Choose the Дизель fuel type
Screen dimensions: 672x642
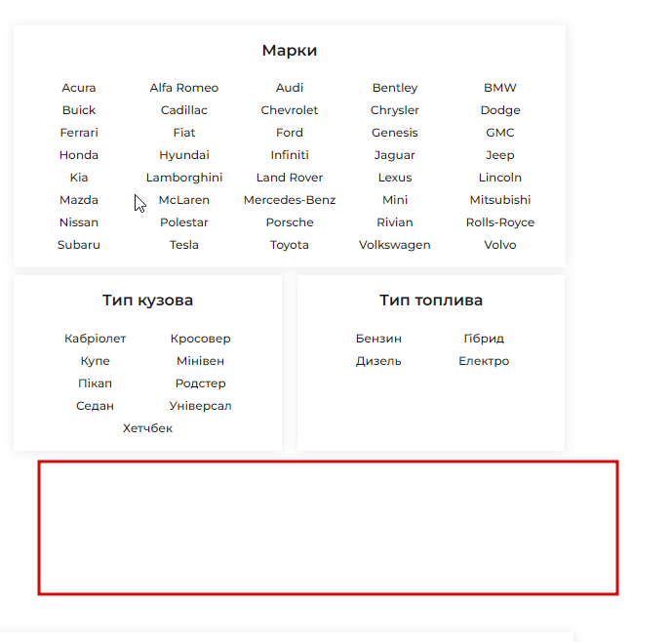(378, 361)
